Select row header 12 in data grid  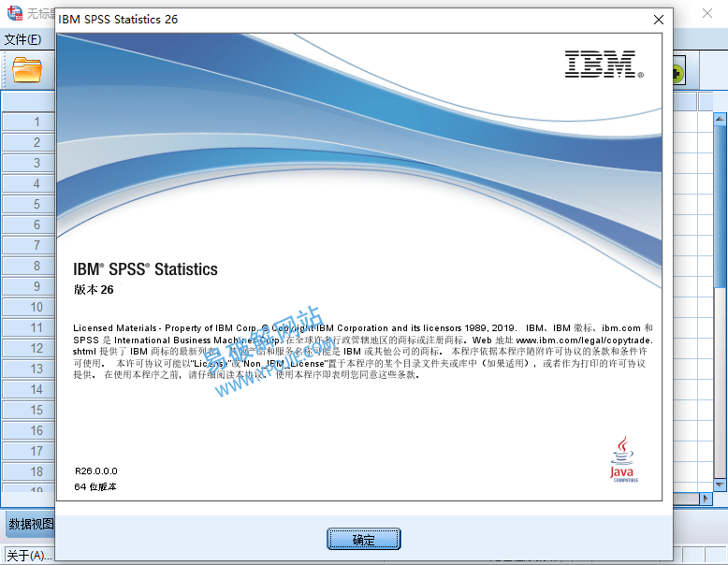click(x=29, y=348)
